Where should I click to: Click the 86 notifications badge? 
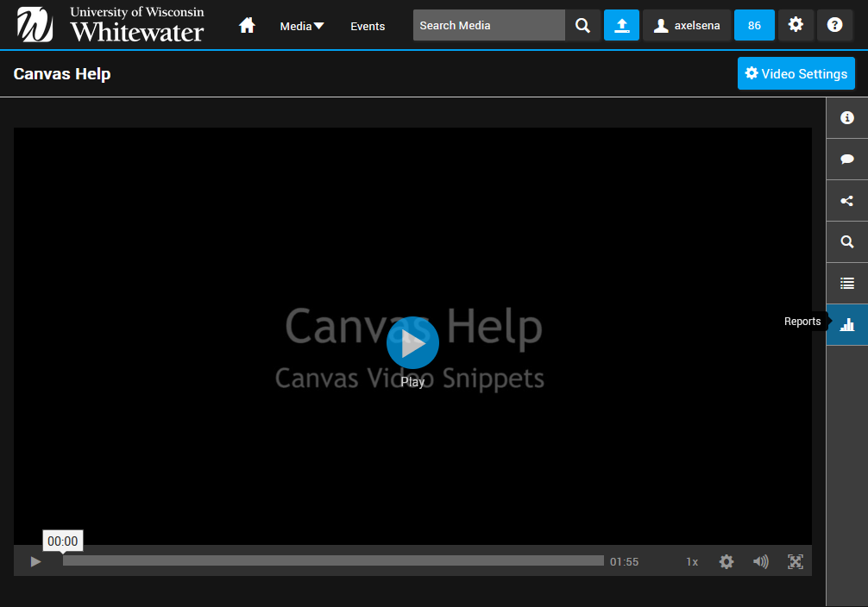tap(754, 25)
